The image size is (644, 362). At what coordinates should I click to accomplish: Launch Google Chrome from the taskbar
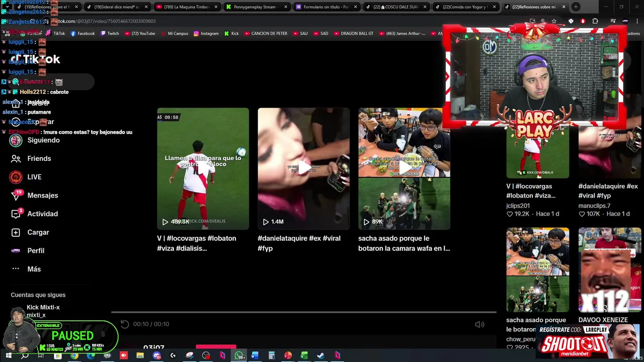(x=74, y=355)
